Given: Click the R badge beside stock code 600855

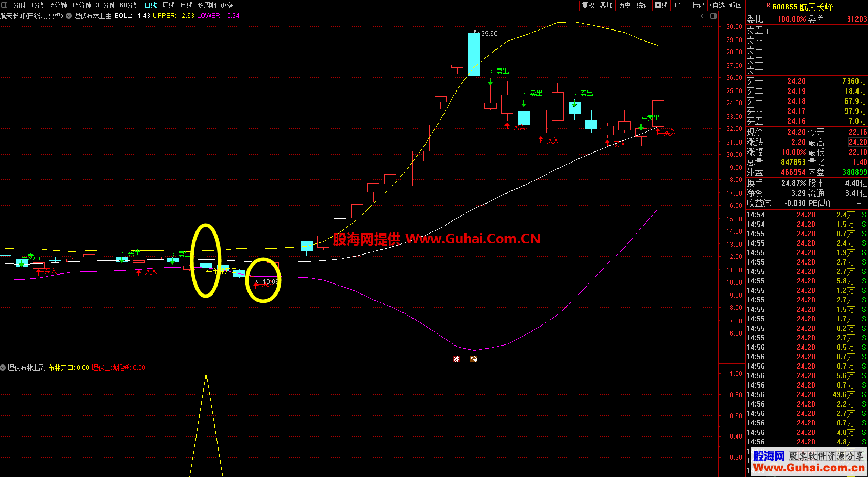Looking at the screenshot, I should tap(768, 5).
